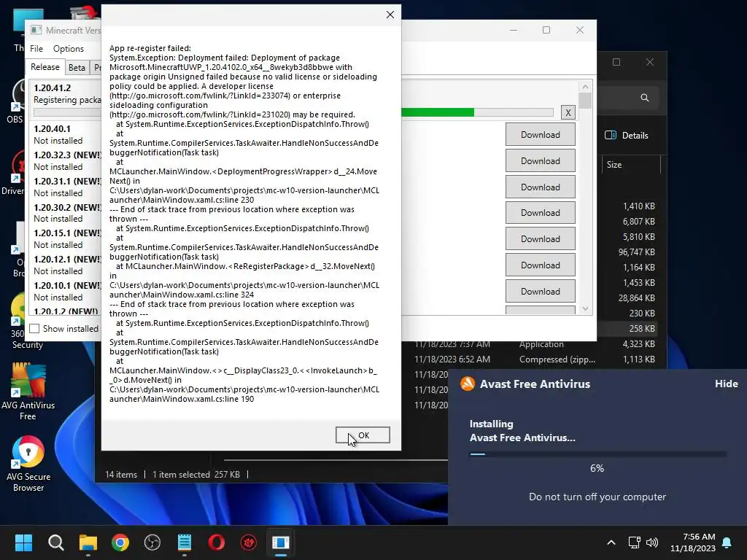Open Google Chrome from the taskbar
747x560 pixels.
point(120,542)
